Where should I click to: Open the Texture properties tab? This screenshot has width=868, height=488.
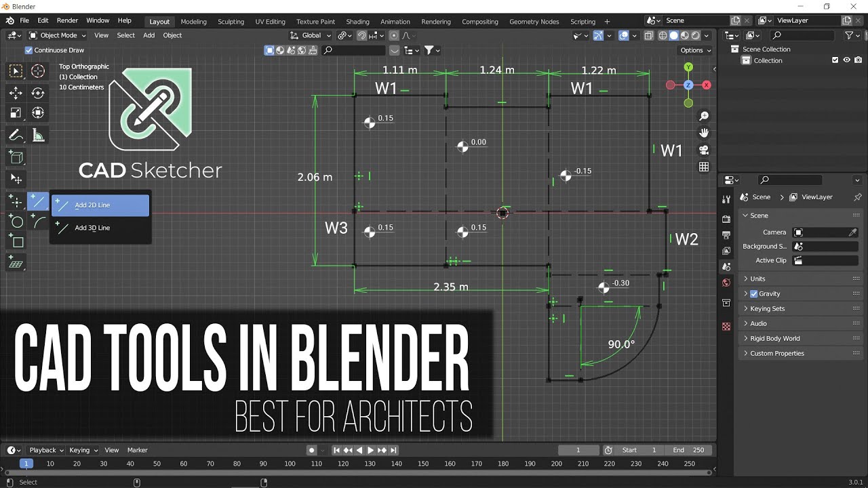726,326
